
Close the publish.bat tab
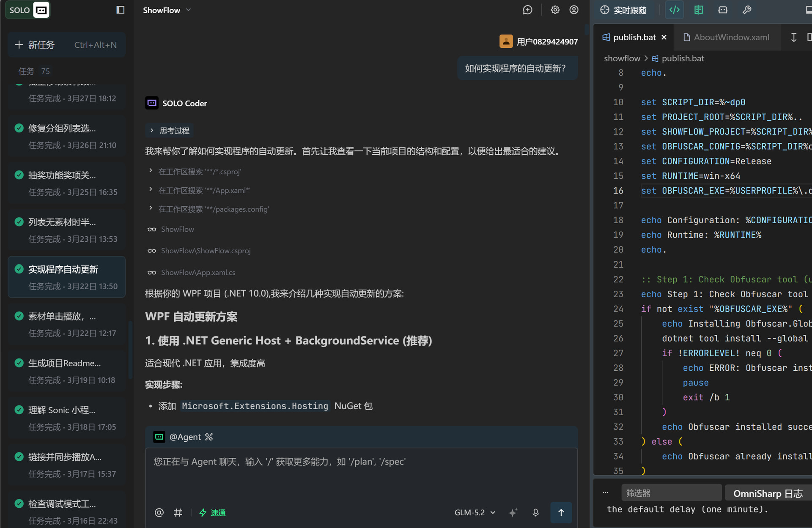[x=664, y=38]
